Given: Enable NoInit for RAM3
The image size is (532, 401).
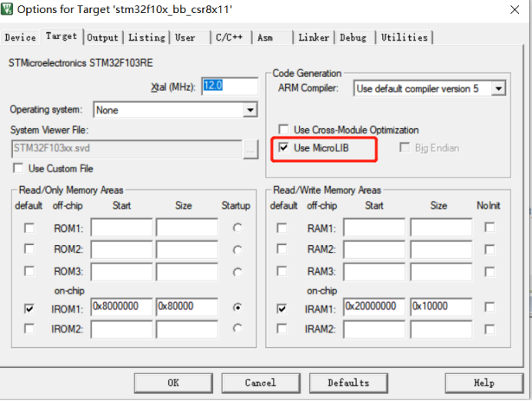Looking at the screenshot, I should pos(490,272).
